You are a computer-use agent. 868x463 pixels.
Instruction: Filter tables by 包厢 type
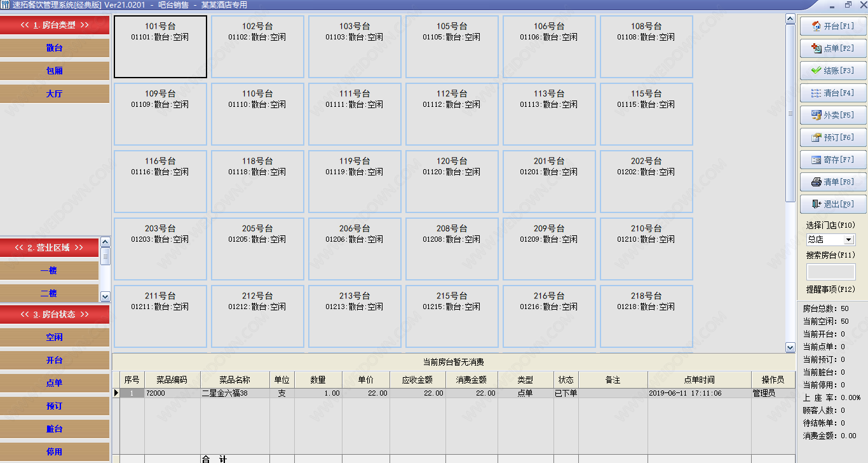click(x=55, y=71)
